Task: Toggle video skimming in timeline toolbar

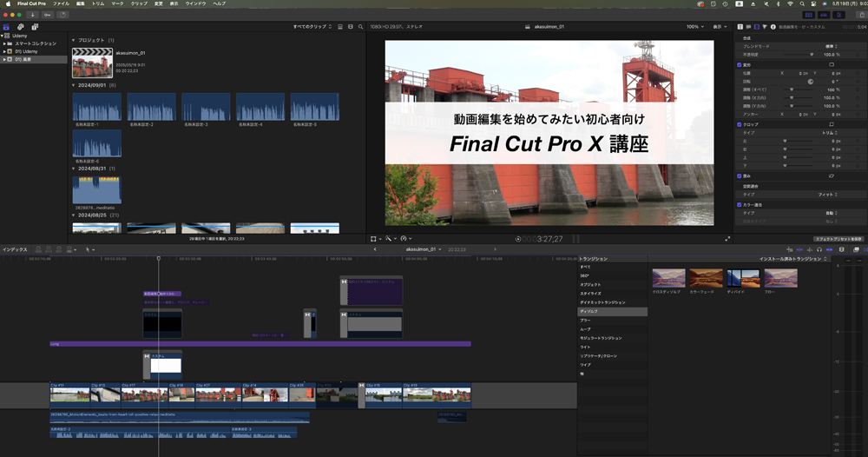Action: [x=799, y=250]
